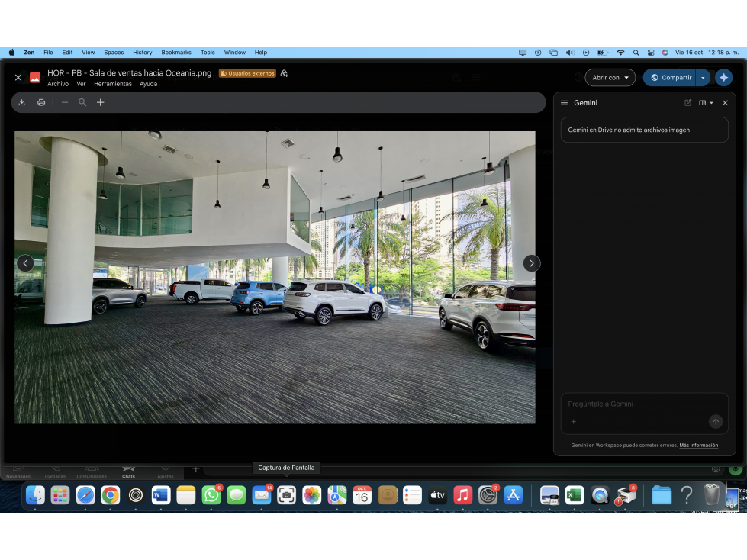Open the Más información link

[x=698, y=446]
